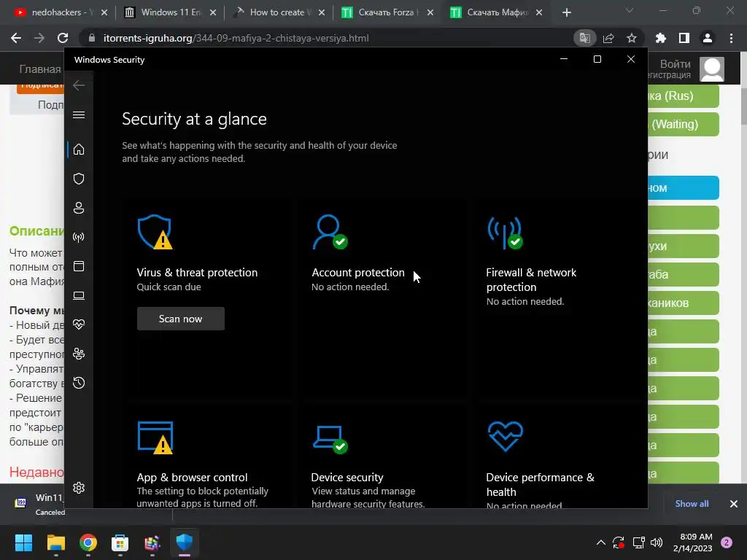Viewport: 747px width, 560px height.
Task: Show hidden system tray icons
Action: (601, 542)
